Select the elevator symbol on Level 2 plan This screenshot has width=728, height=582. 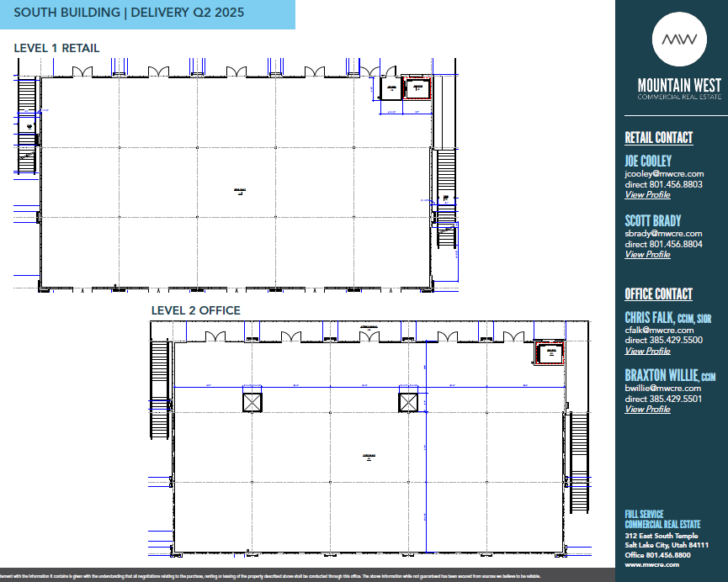pos(550,353)
